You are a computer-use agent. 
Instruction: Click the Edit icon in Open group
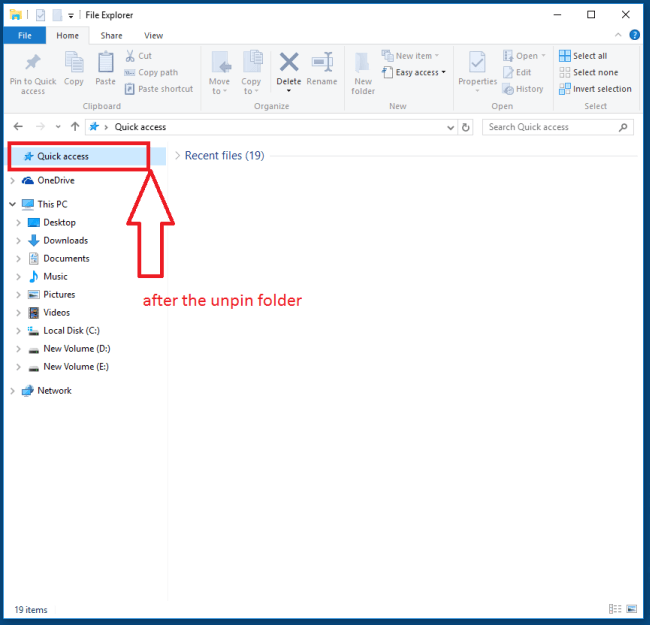pos(508,73)
